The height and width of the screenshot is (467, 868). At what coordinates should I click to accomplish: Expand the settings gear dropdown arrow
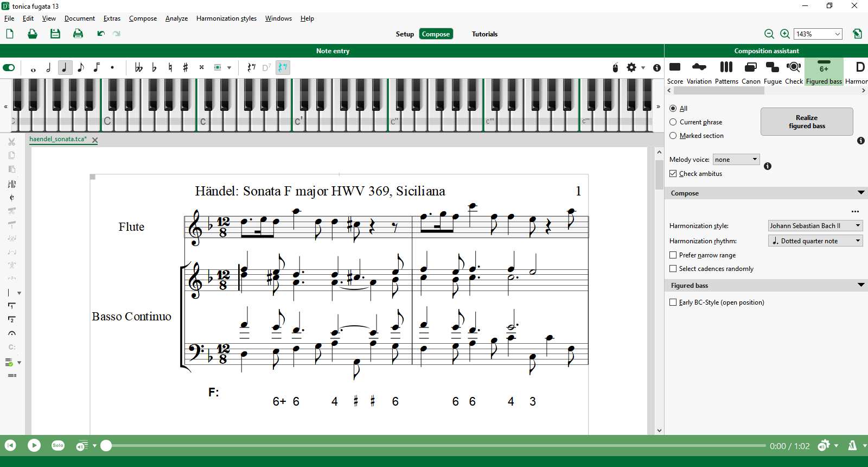click(x=643, y=68)
